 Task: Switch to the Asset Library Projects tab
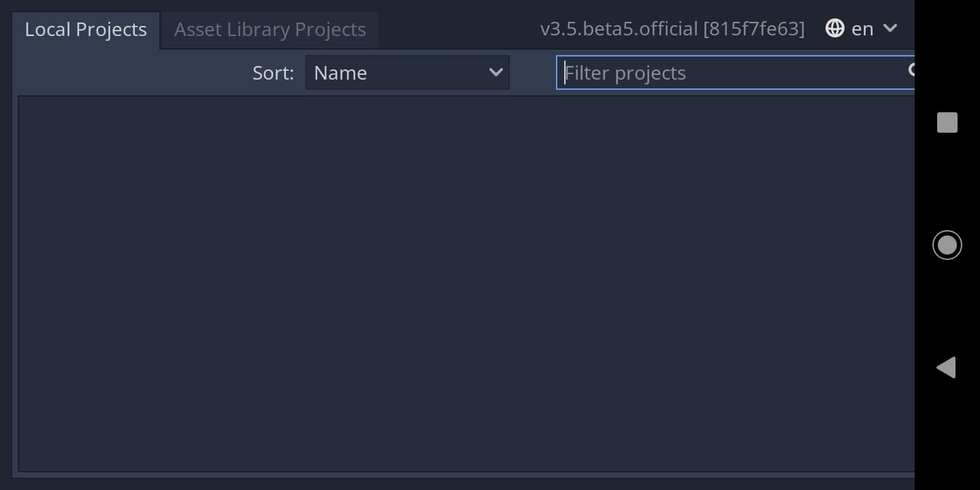pyautogui.click(x=269, y=29)
